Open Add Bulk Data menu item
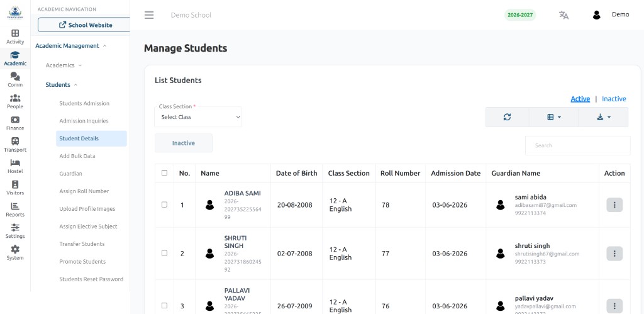Image resolution: width=644 pixels, height=314 pixels. [x=77, y=156]
